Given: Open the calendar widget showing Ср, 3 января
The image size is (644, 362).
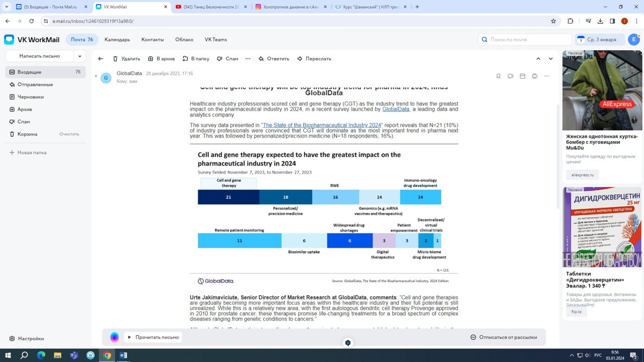Looking at the screenshot, I should 600,39.
